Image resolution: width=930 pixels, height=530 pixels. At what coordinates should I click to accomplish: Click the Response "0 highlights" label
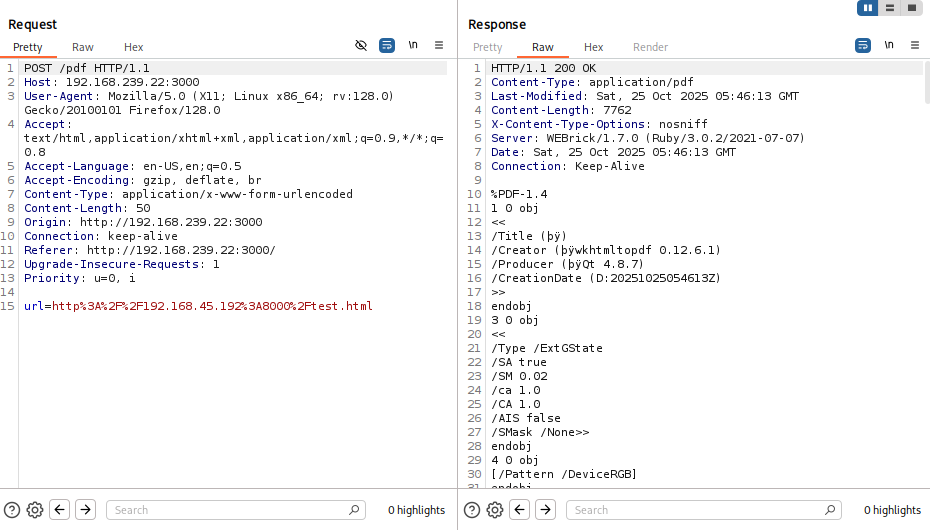click(892, 510)
